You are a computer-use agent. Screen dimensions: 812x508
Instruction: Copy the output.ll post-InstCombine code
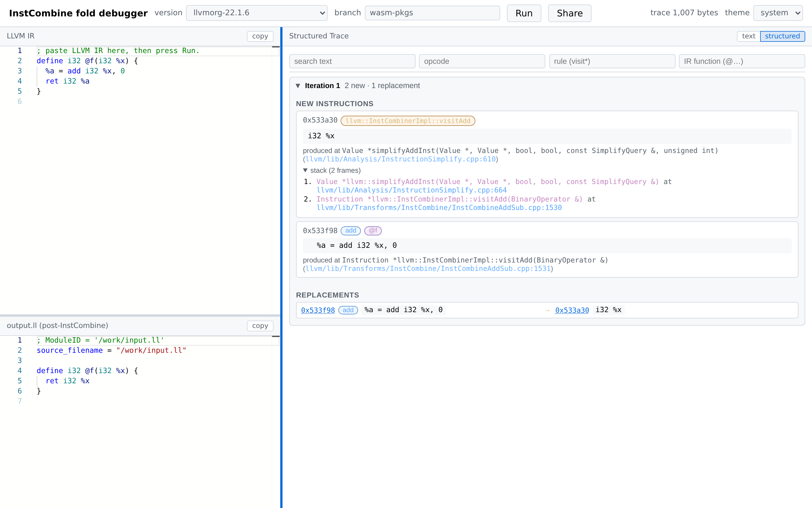260,326
